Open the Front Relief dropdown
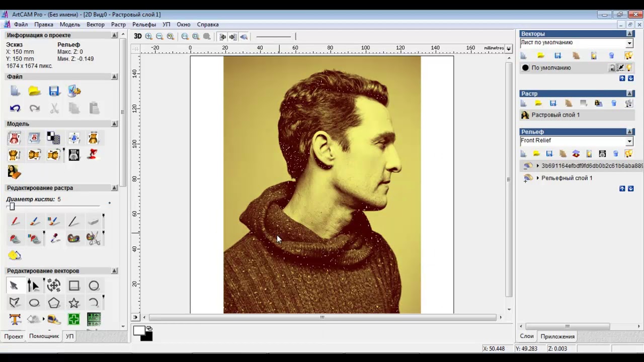The image size is (644, 362). tap(629, 141)
